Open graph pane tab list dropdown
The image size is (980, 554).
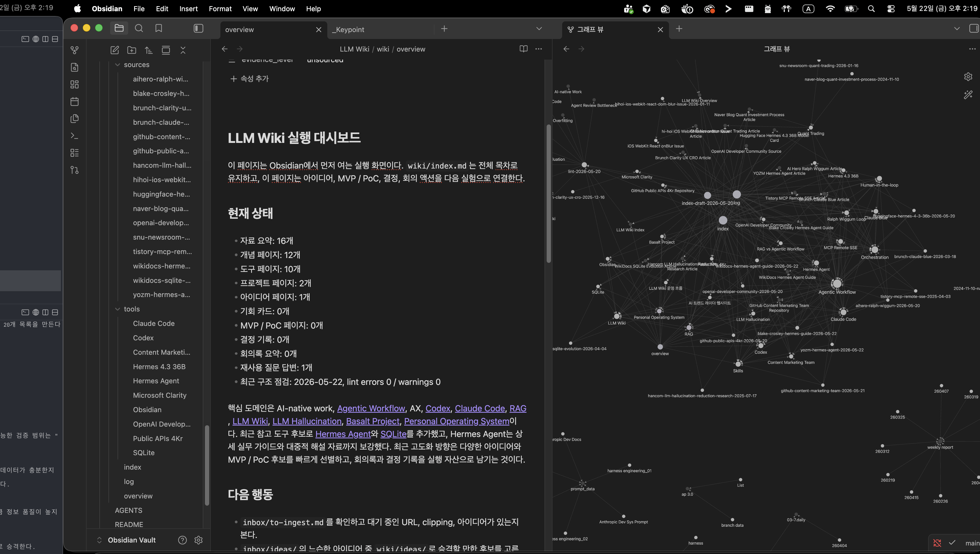coord(957,29)
